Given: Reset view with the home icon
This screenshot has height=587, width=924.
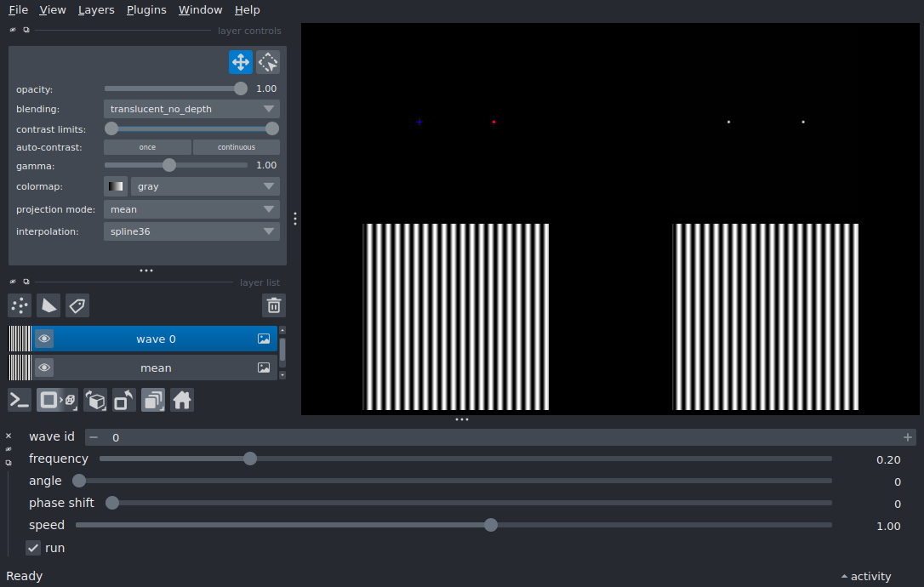Looking at the screenshot, I should [182, 400].
